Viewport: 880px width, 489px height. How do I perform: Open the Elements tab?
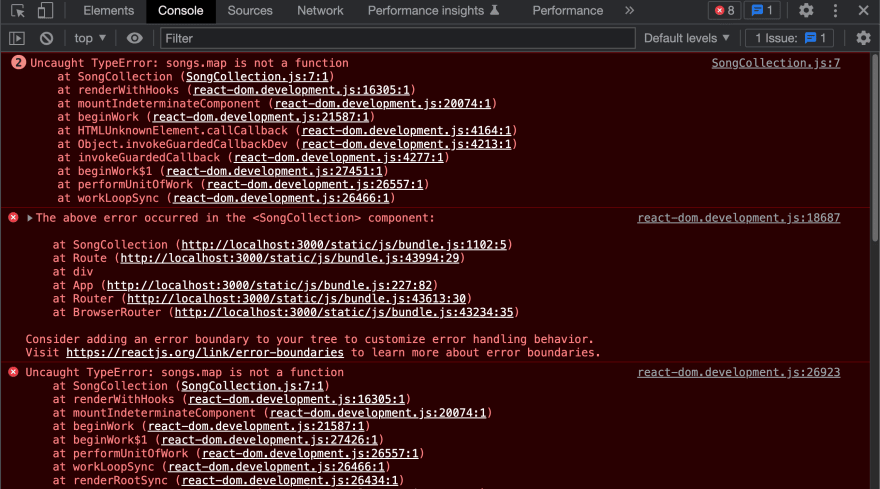[x=108, y=11]
